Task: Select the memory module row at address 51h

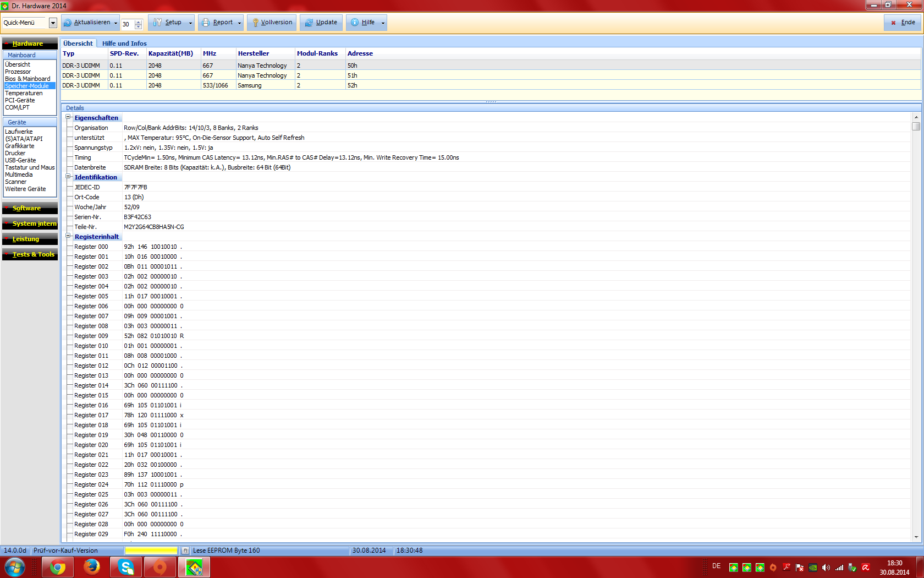Action: pyautogui.click(x=491, y=75)
